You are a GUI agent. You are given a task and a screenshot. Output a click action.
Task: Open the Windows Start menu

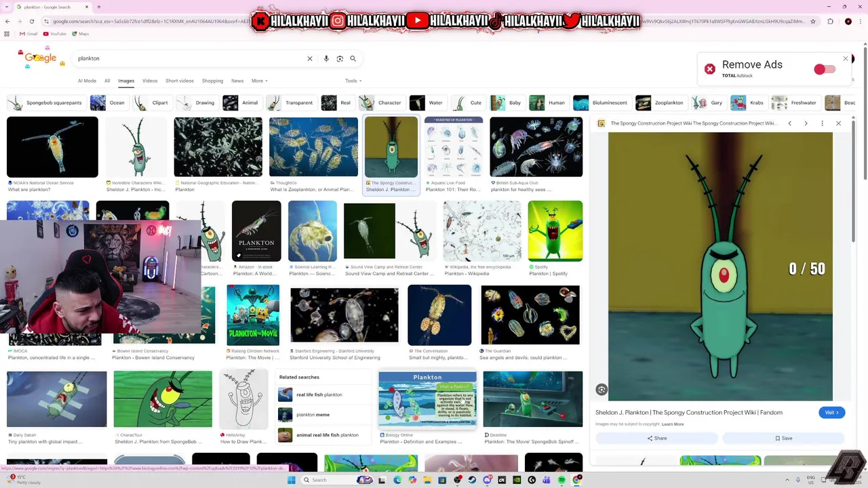click(292, 480)
